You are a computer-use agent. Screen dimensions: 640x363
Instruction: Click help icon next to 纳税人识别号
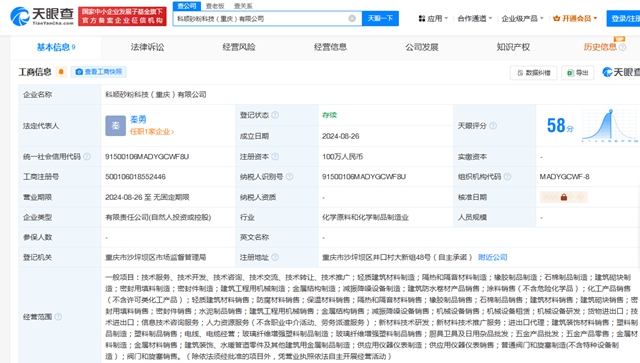(x=289, y=176)
